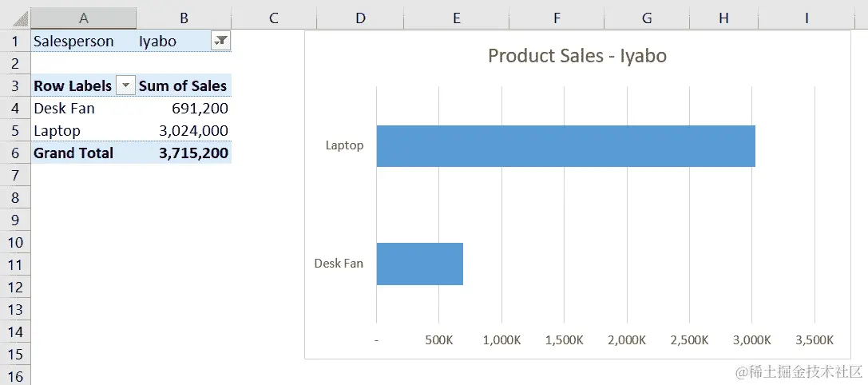Open the Row Labels filter dropdown
Image resolution: width=868 pixels, height=385 pixels.
point(125,85)
